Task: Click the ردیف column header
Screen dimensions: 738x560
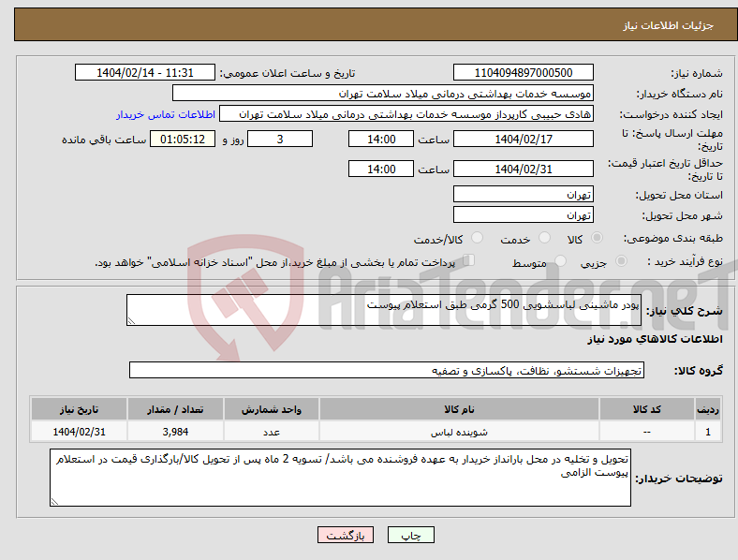Action: point(708,409)
